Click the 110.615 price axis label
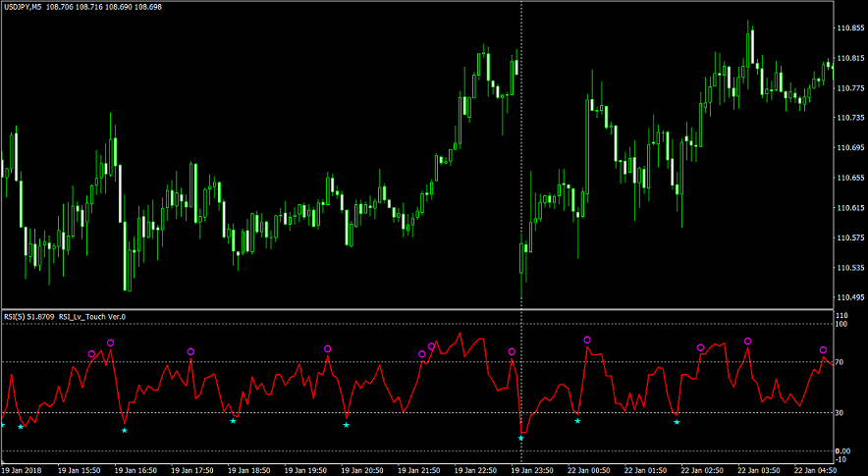868x476 pixels. [x=851, y=207]
